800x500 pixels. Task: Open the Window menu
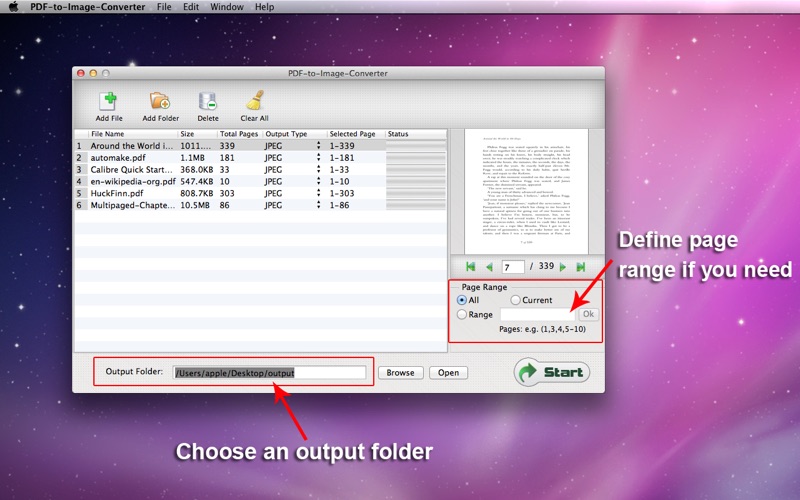pos(227,7)
